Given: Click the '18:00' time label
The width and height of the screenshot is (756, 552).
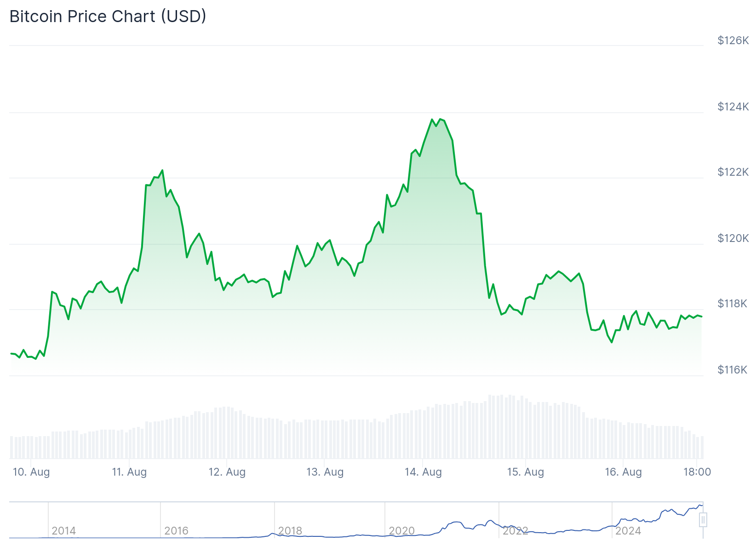Looking at the screenshot, I should coord(697,472).
